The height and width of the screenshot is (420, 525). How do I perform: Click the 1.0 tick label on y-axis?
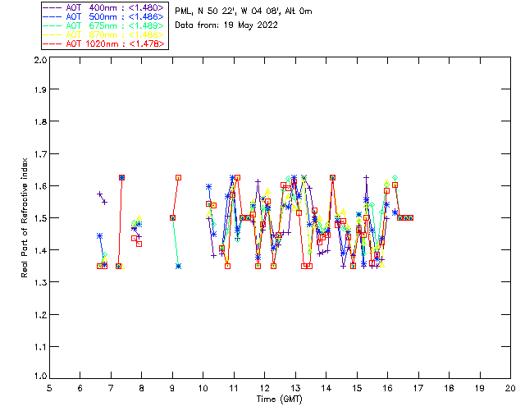click(x=40, y=377)
